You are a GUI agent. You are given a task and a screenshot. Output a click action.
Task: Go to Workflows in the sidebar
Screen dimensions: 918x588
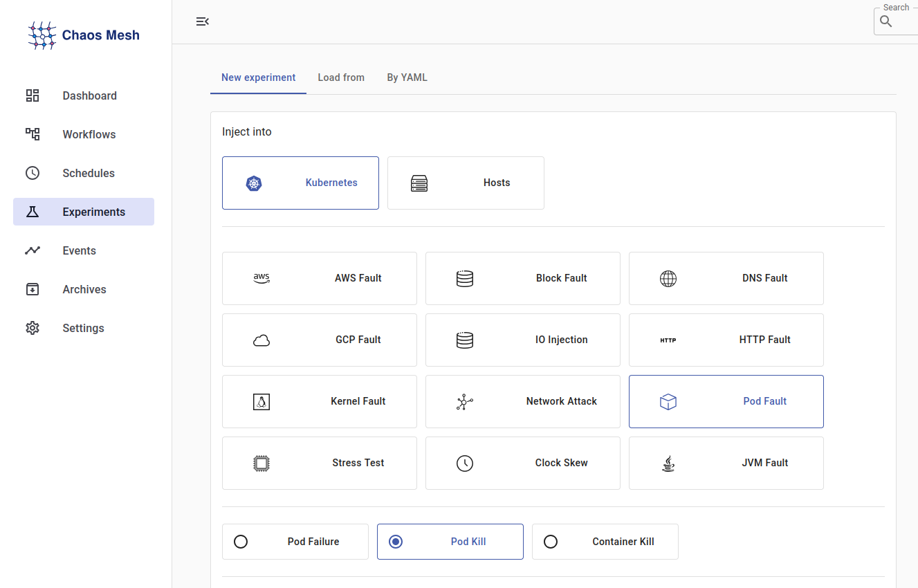point(84,134)
